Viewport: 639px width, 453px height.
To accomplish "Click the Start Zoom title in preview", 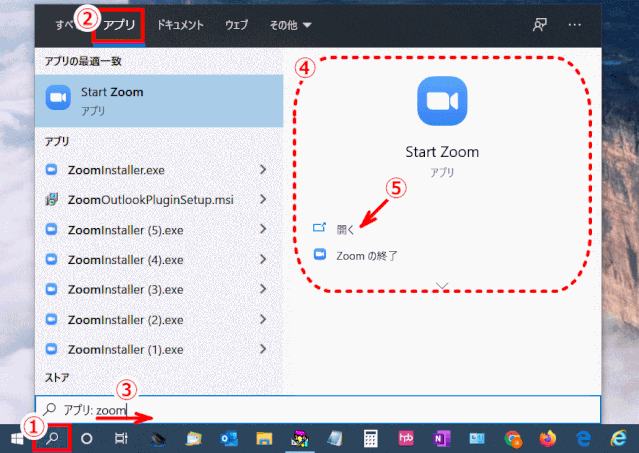I will [x=442, y=152].
